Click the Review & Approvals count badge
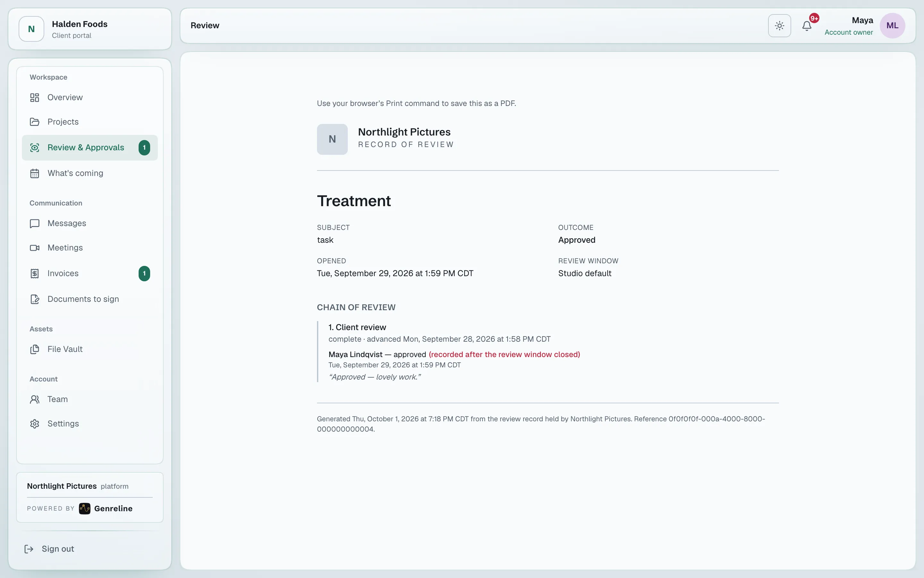Screen dimensions: 924x578 pos(144,148)
